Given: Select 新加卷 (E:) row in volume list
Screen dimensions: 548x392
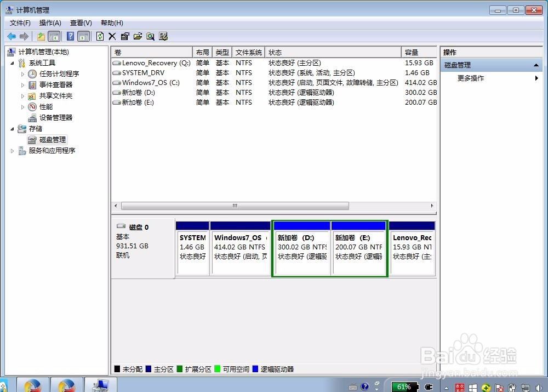Looking at the screenshot, I should (275, 103).
